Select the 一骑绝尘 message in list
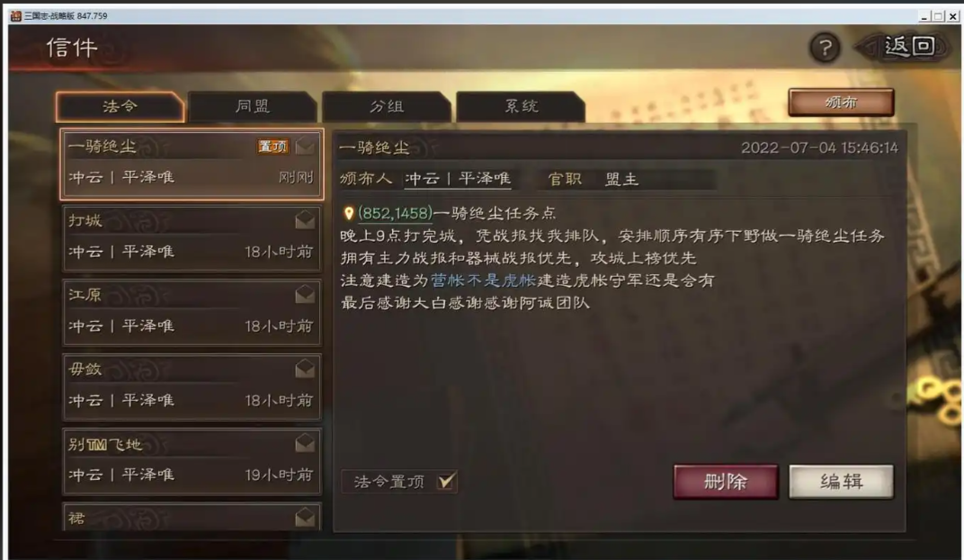 coord(192,164)
